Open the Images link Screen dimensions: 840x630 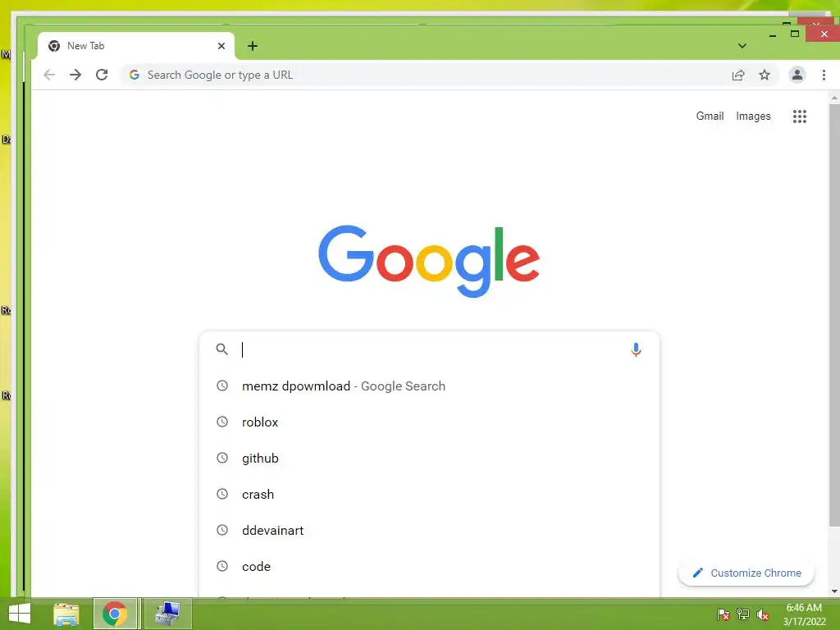coord(753,116)
